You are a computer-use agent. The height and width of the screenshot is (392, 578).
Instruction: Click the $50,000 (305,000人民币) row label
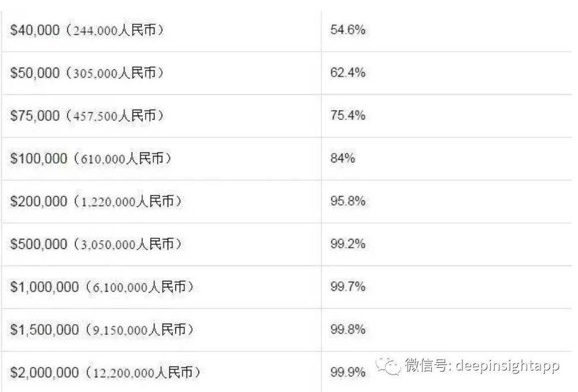(87, 73)
